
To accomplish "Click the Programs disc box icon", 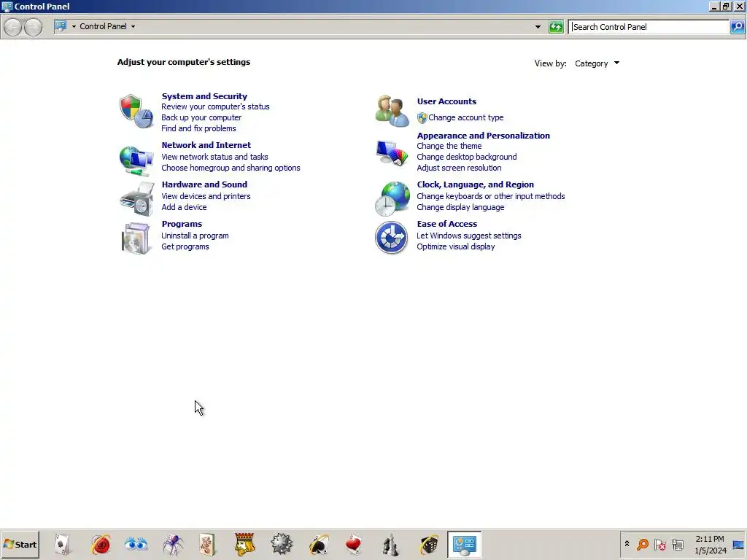I will click(136, 238).
